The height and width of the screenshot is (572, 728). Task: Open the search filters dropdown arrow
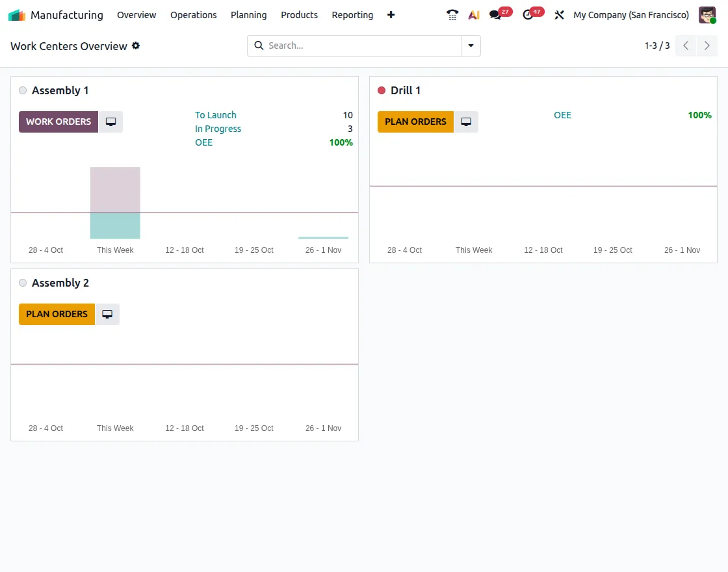(471, 45)
